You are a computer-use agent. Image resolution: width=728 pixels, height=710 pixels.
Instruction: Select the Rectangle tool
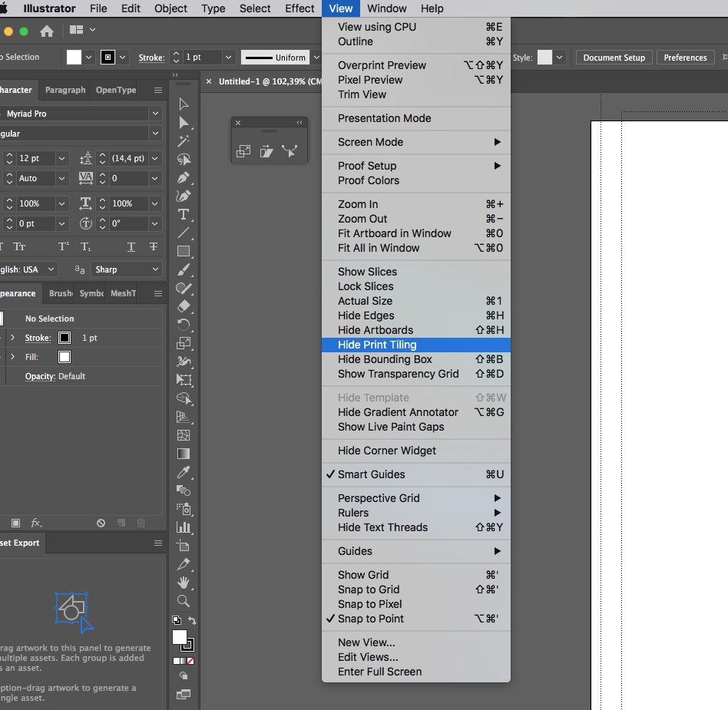pos(184,251)
